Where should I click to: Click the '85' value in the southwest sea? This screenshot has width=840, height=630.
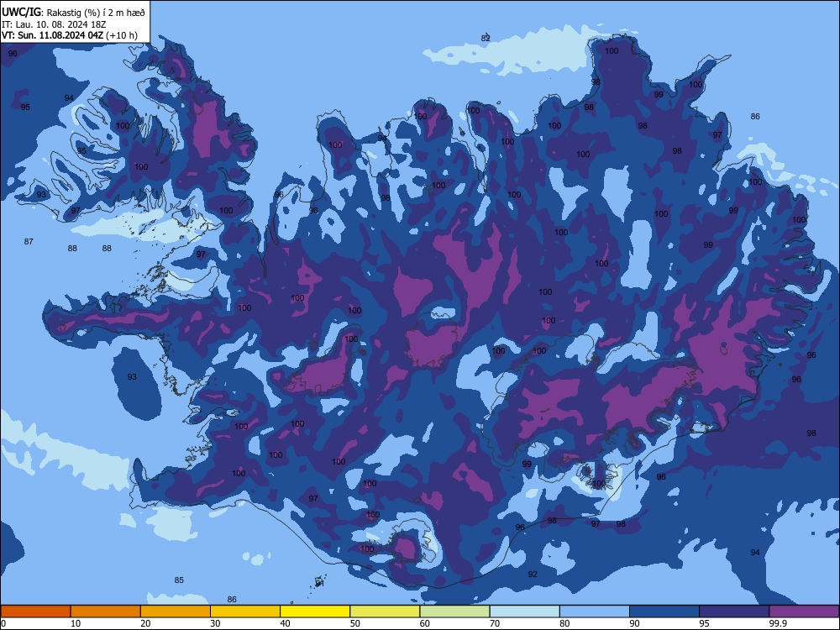click(179, 580)
